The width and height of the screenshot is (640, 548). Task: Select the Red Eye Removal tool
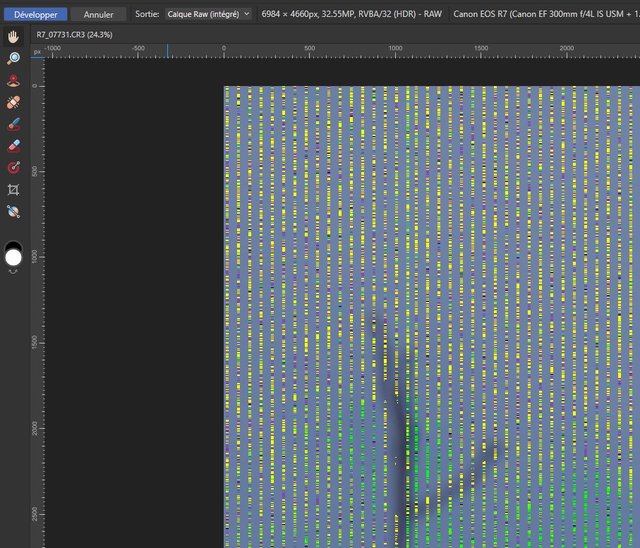pyautogui.click(x=13, y=80)
